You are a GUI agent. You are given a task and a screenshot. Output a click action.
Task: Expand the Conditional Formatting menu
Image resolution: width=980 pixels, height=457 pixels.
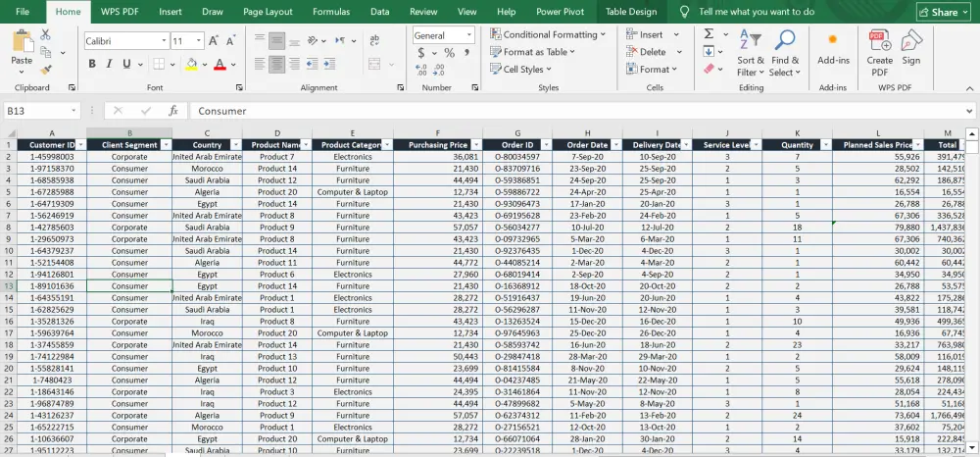click(548, 34)
